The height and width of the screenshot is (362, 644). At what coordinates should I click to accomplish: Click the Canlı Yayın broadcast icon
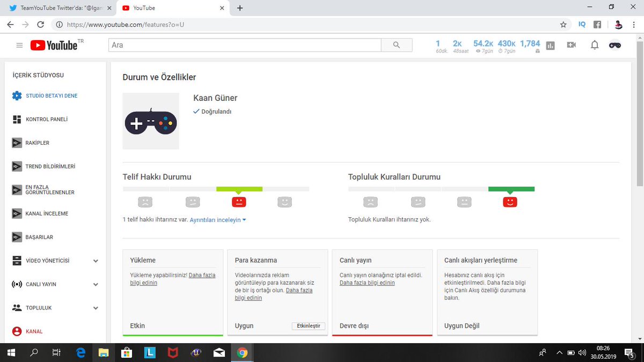point(17,284)
